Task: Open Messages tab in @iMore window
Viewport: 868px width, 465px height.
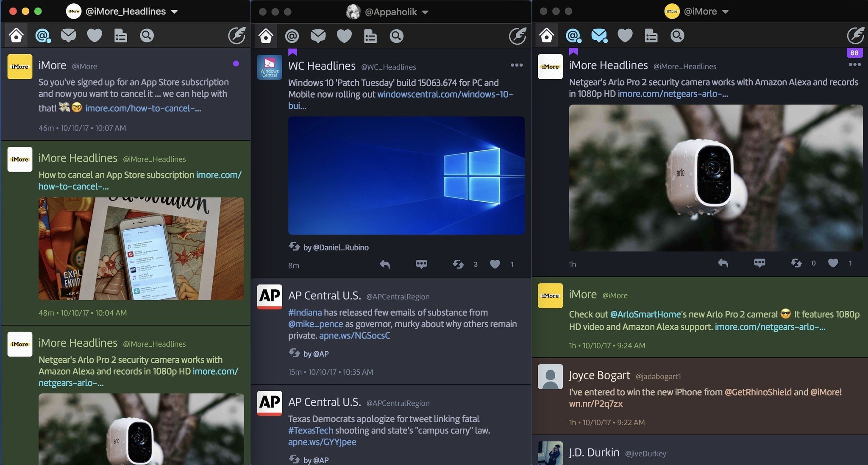Action: point(599,36)
